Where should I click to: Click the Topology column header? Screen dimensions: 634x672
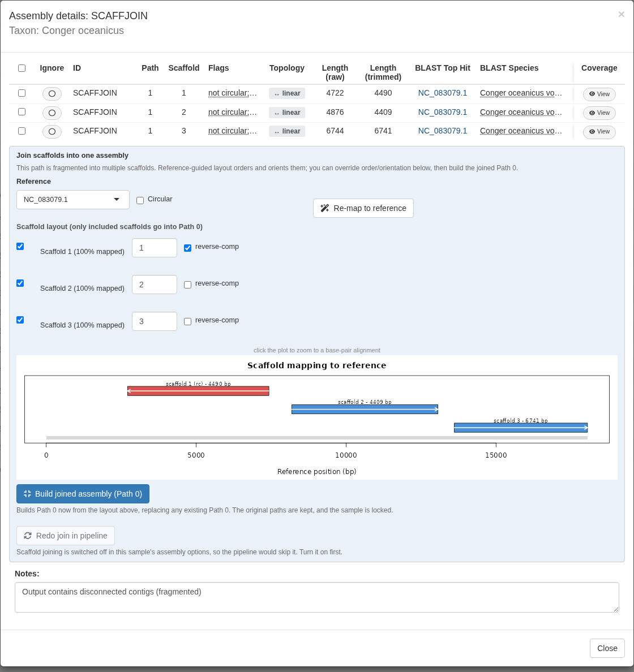click(287, 68)
